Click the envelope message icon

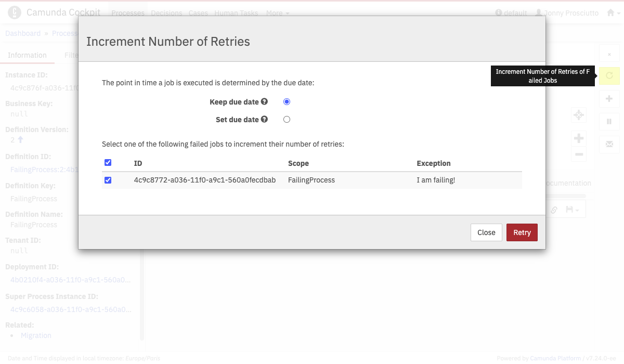click(609, 144)
